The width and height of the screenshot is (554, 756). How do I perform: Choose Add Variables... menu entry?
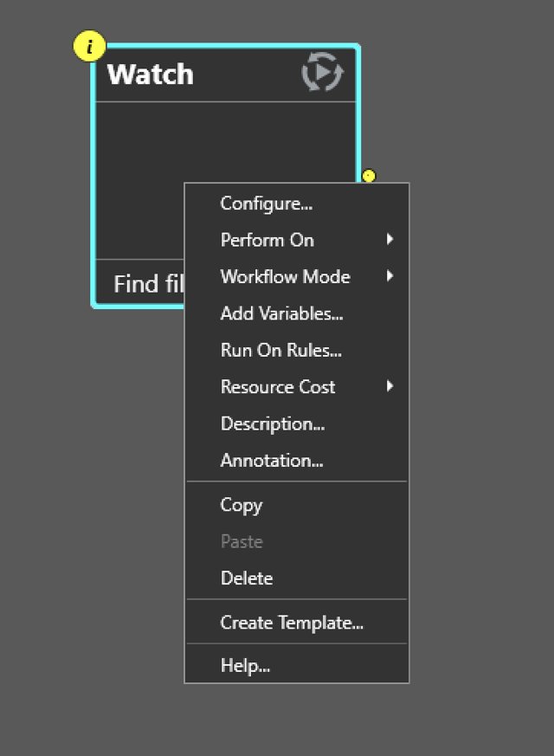point(297,313)
